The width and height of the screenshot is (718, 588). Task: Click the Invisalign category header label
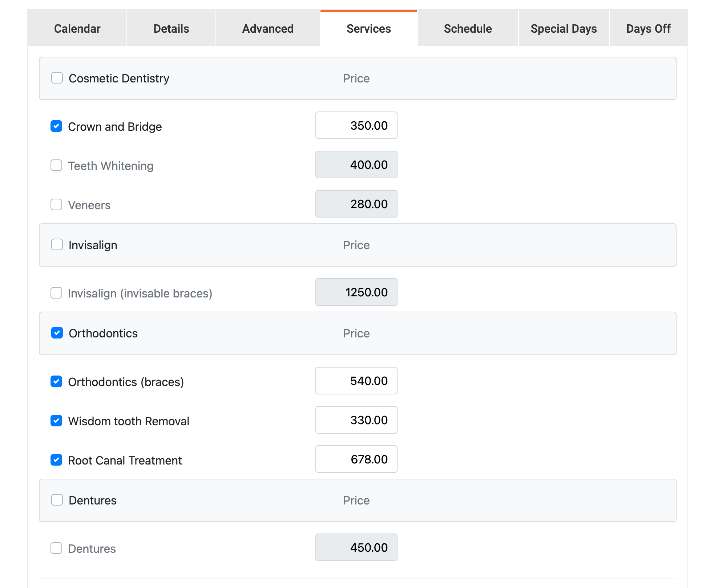(x=93, y=245)
